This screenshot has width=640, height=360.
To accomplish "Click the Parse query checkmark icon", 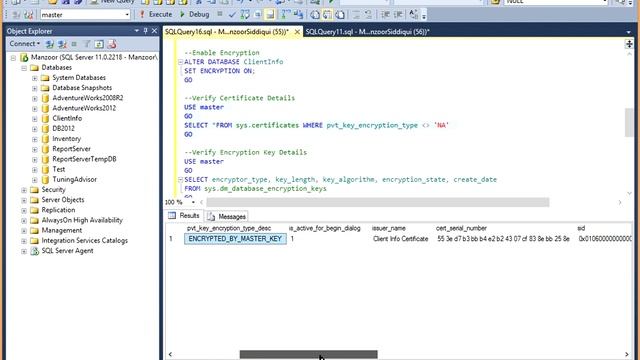I will tap(232, 15).
